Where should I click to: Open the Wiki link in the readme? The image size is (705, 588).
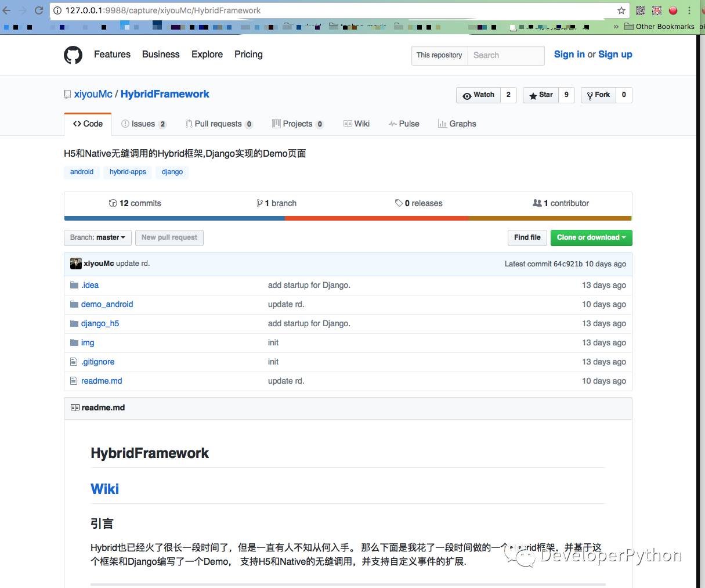pyautogui.click(x=105, y=489)
